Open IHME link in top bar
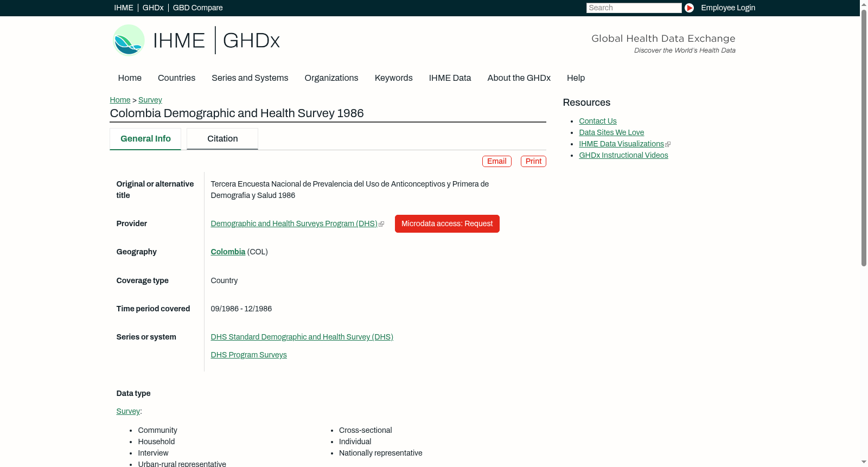This screenshot has height=467, width=868. pos(123,8)
